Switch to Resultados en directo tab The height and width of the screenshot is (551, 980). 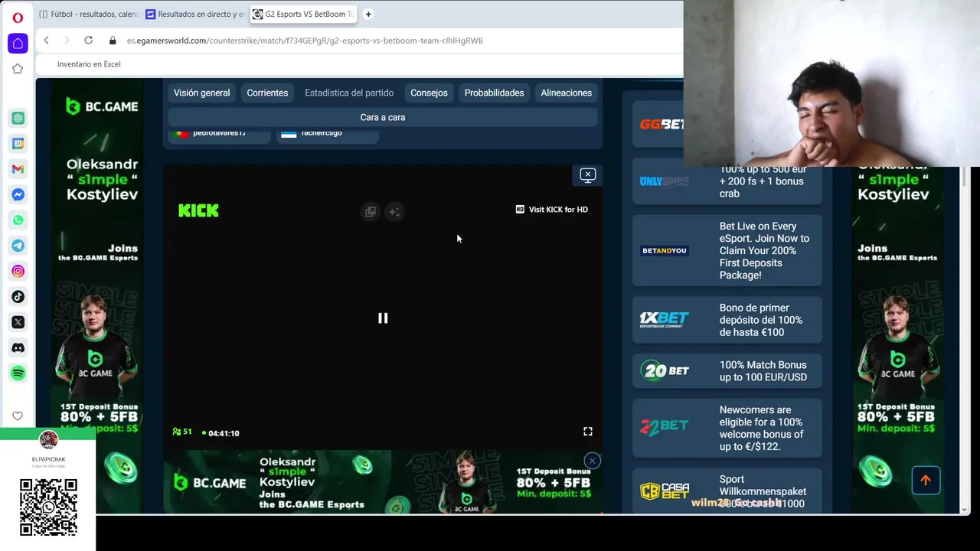[x=195, y=14]
